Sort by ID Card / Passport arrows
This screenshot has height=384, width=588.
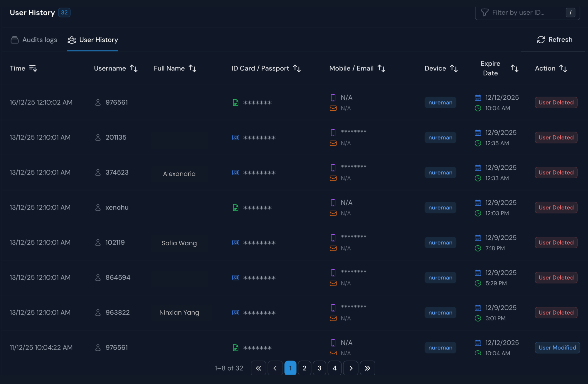(297, 68)
